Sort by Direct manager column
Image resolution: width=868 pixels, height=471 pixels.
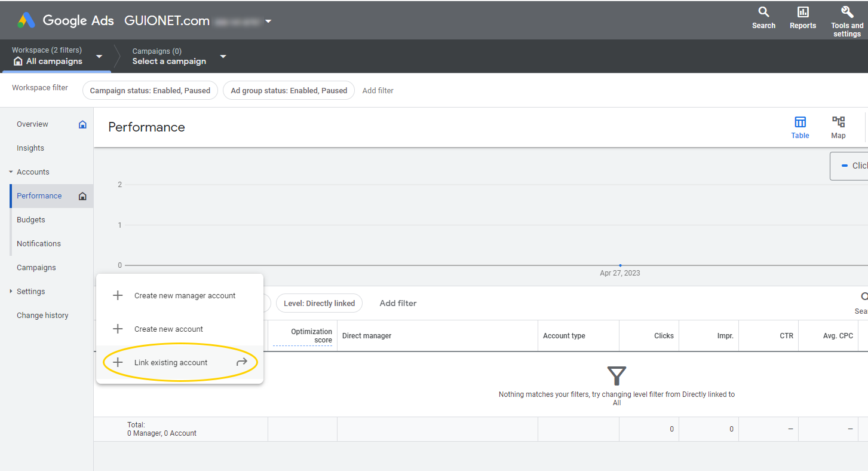367,336
